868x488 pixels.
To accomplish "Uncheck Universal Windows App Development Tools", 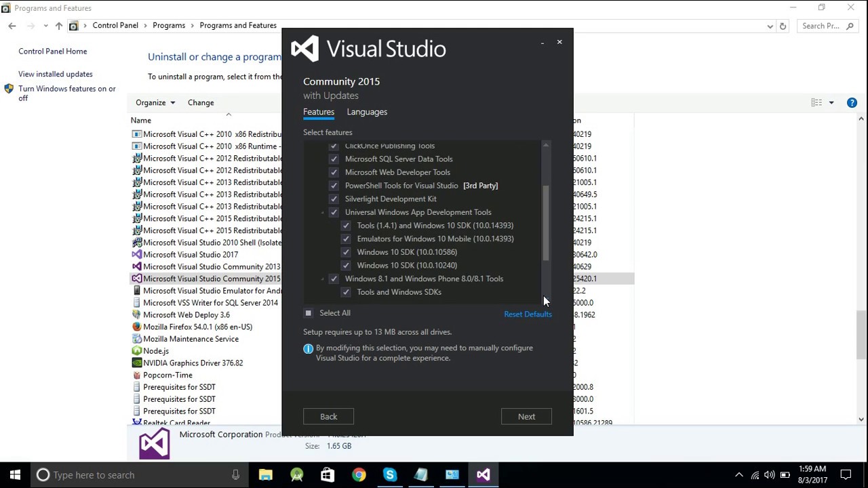I will 334,212.
